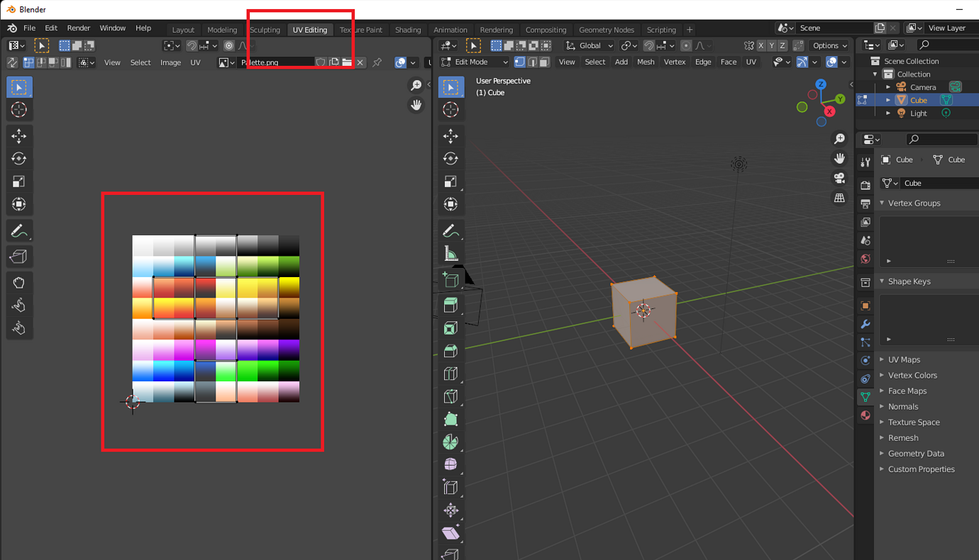Select the Measure tool in 3D viewport
The image size is (979, 560).
(450, 254)
